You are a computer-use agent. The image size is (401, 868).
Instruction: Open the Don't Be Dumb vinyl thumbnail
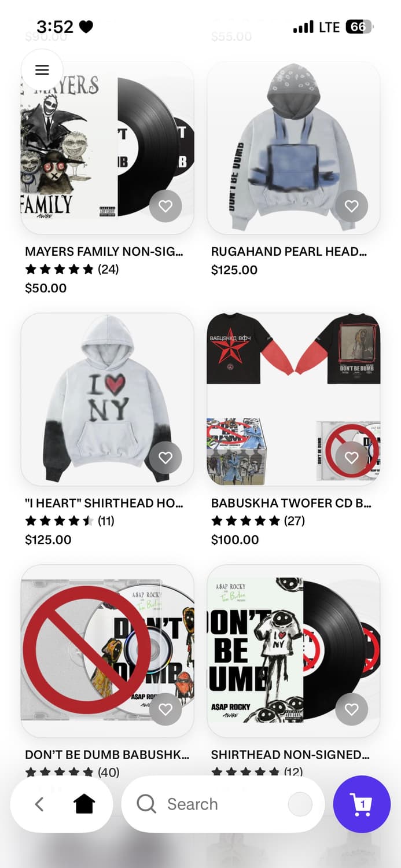coord(293,651)
